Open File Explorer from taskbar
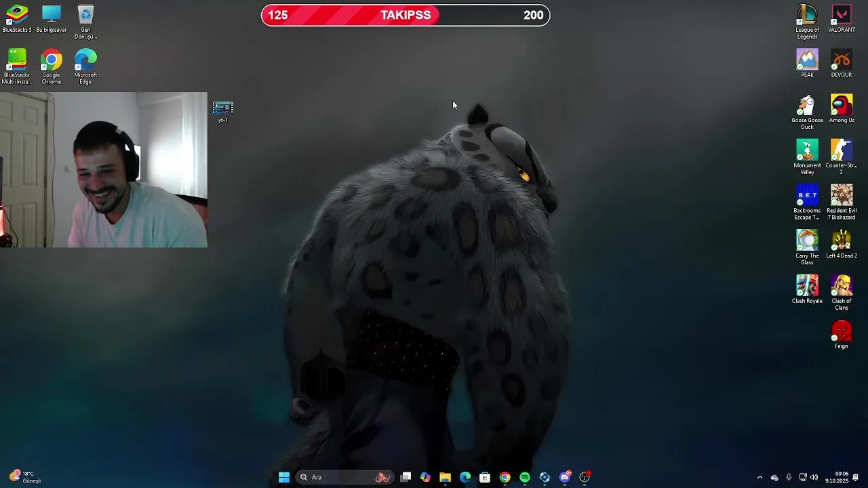The image size is (868, 488). [445, 477]
